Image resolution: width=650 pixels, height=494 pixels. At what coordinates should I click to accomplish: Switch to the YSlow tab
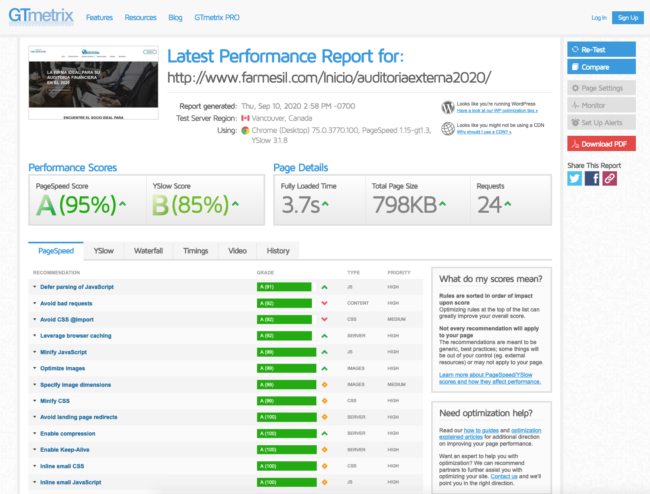point(103,251)
